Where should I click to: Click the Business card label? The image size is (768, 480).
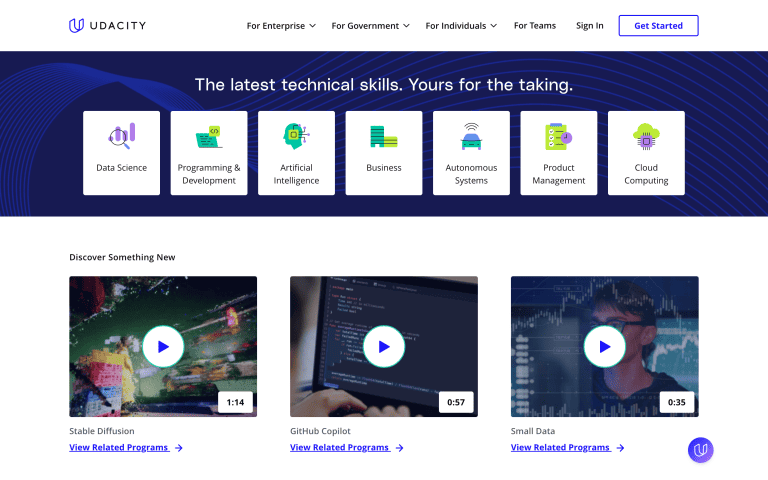[x=384, y=168]
